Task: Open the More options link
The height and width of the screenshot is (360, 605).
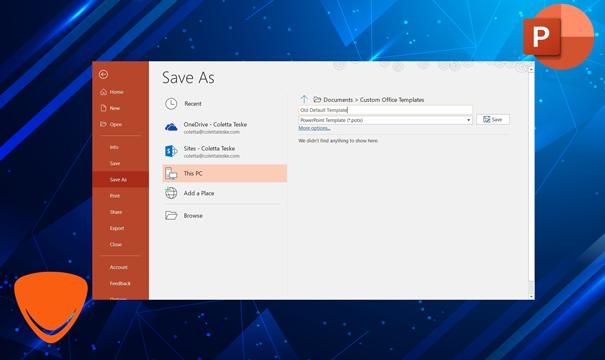Action: tap(314, 128)
